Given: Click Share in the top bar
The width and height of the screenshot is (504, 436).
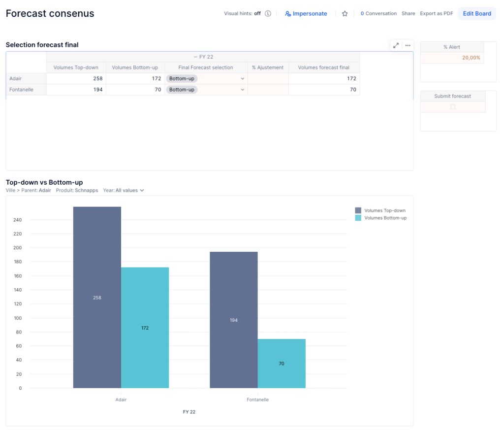Looking at the screenshot, I should 408,14.
